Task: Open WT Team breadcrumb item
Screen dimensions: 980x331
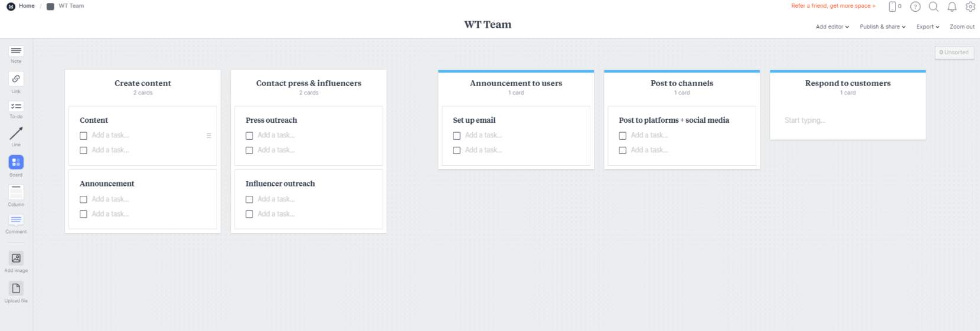Action: [x=71, y=6]
